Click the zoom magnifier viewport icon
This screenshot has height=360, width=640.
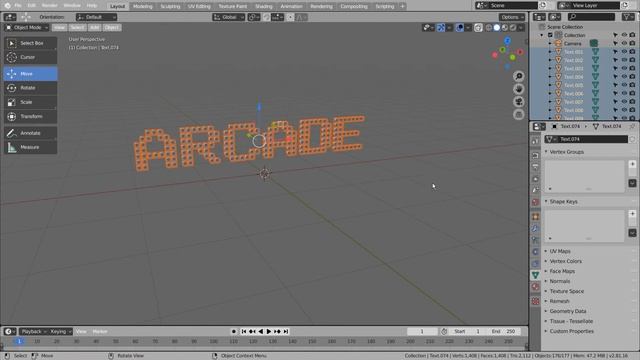coord(519,76)
